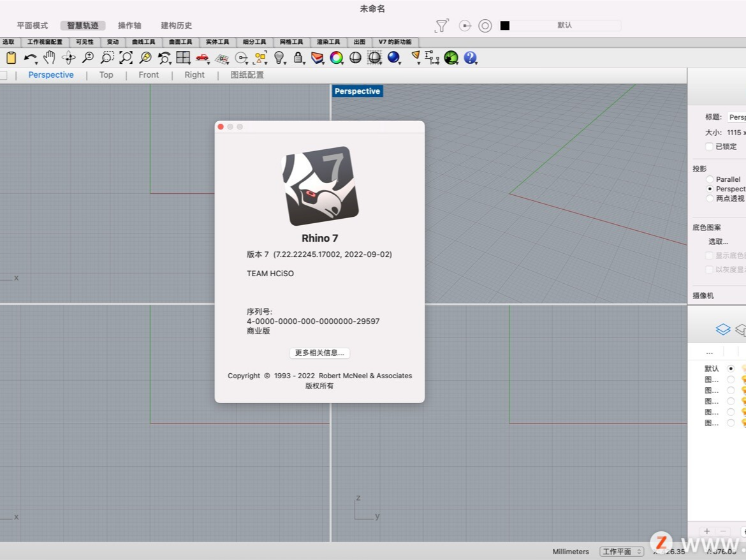Expand the 摄像机 section

703,295
